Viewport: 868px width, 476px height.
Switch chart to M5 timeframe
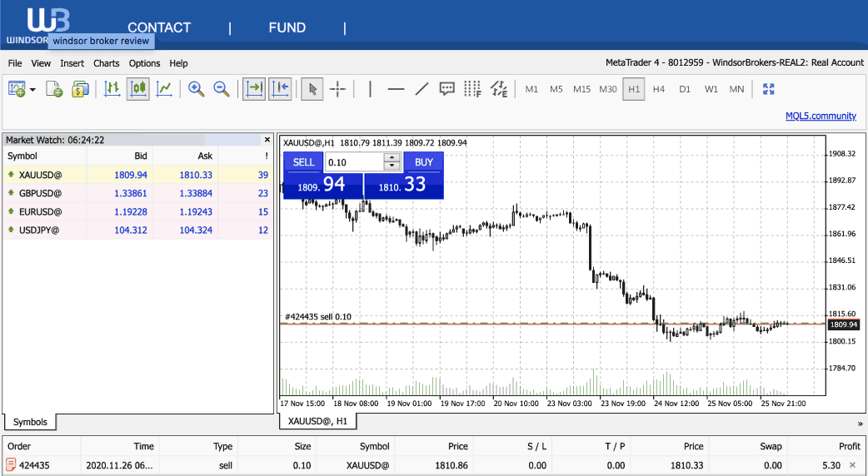point(556,89)
